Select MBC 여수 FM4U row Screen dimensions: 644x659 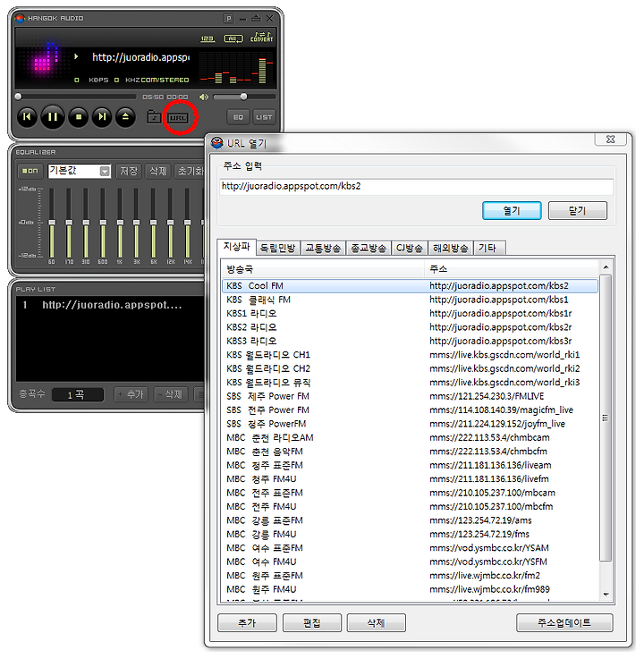pyautogui.click(x=410, y=562)
